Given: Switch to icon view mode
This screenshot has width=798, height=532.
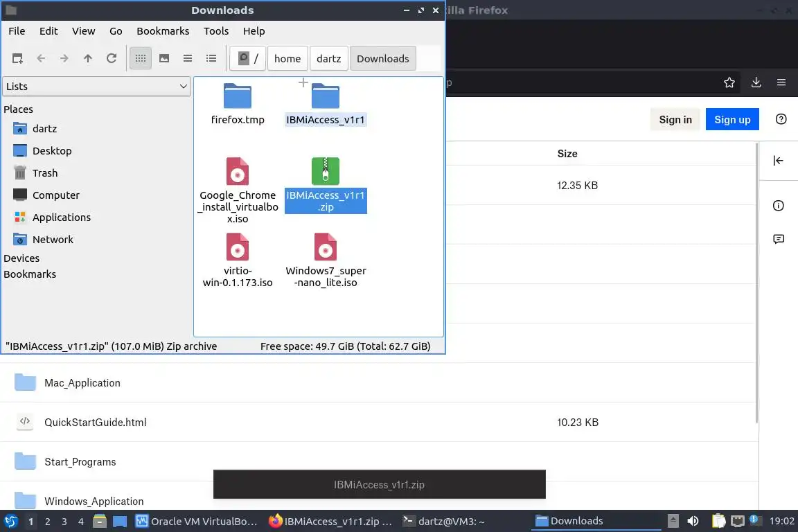Looking at the screenshot, I should [141, 59].
